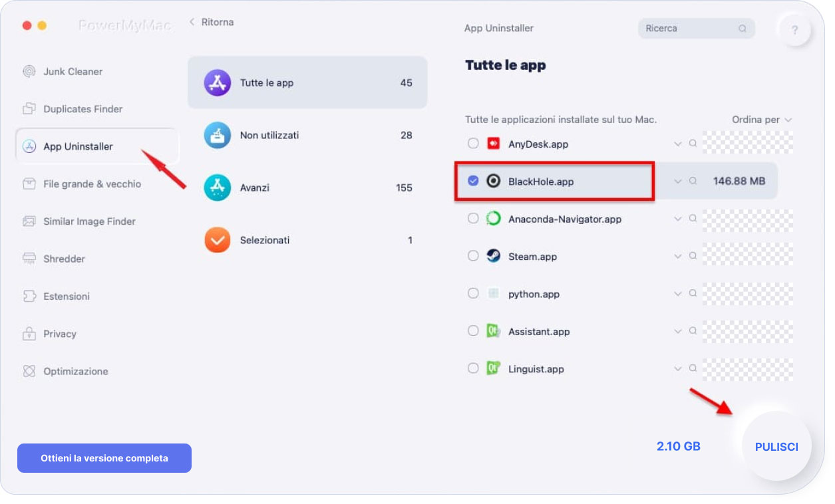
Task: Click the magnifier icon next to Steam.app
Action: [693, 256]
